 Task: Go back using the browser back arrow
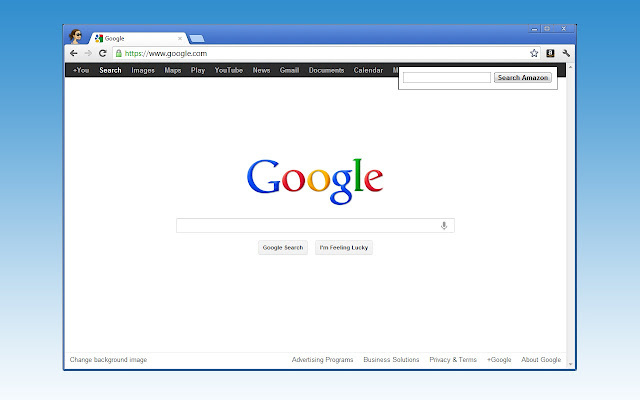pos(73,53)
